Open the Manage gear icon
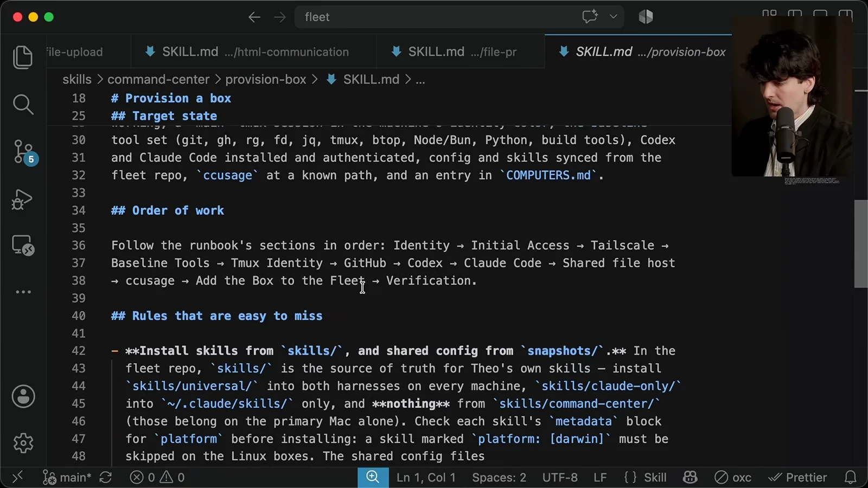 23,443
